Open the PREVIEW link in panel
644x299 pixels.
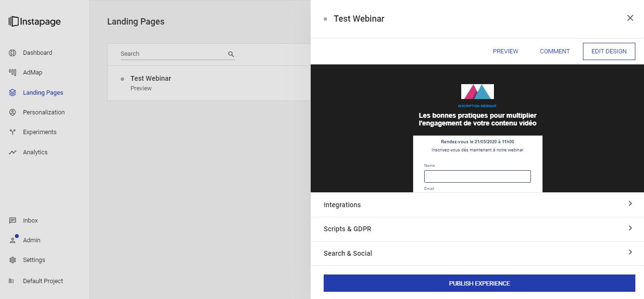(x=505, y=51)
